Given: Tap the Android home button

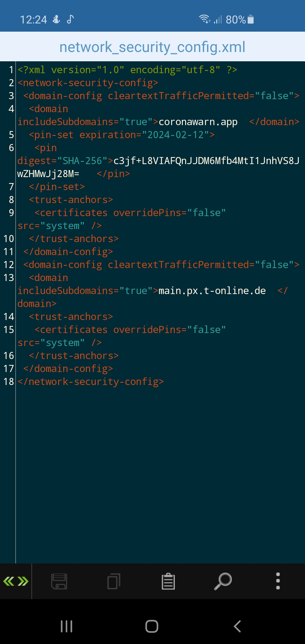Looking at the screenshot, I should click(x=152, y=626).
